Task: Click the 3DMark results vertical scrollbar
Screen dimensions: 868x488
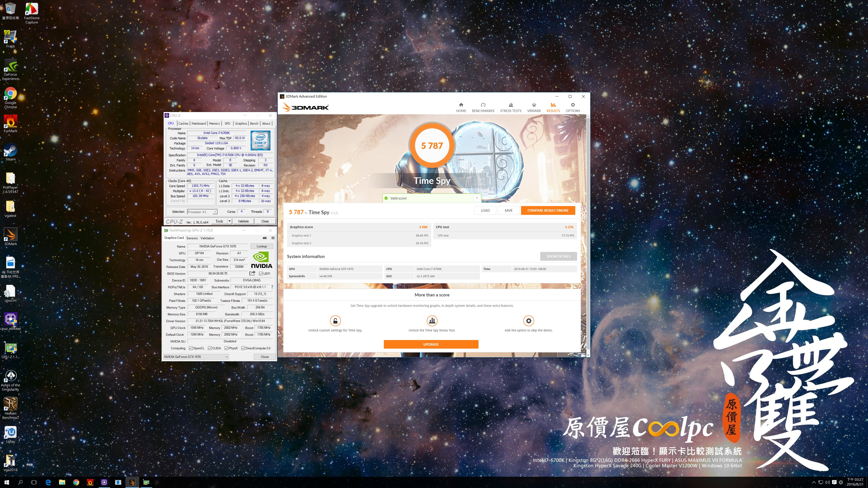Action: (588, 236)
